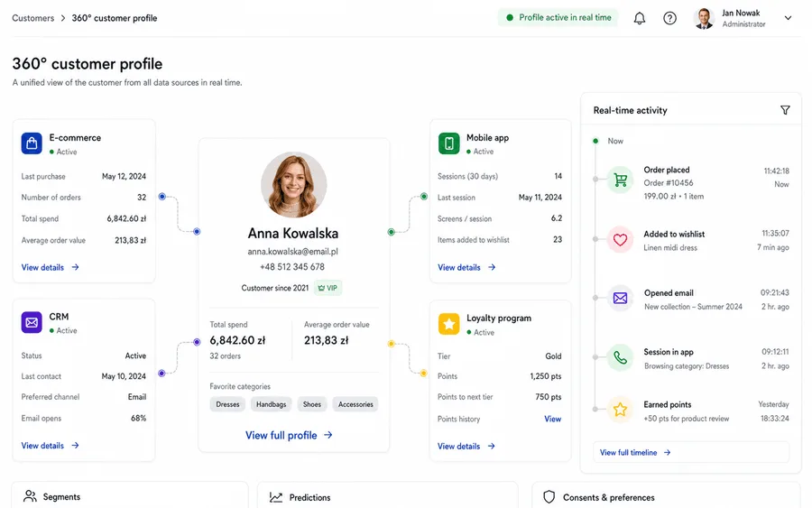
Task: Open the Predictions panel header
Action: point(387,496)
